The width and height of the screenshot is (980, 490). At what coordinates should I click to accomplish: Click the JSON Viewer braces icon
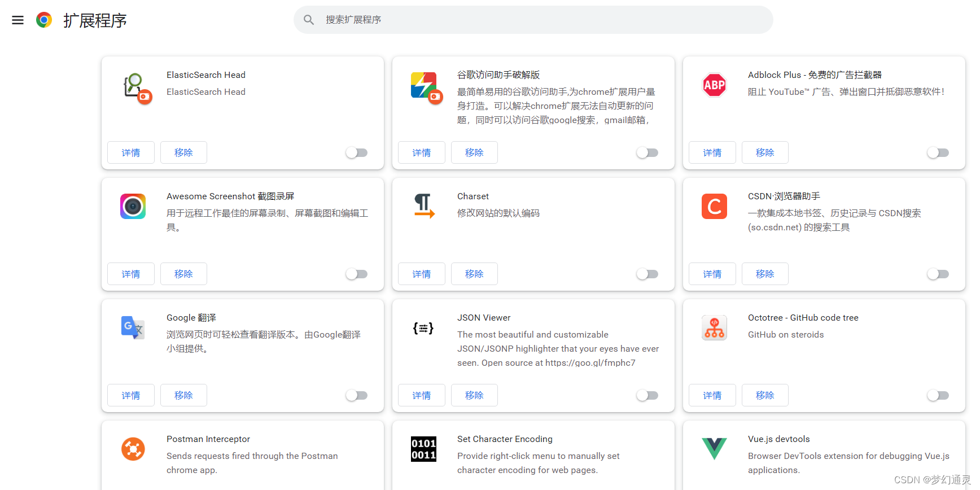pyautogui.click(x=423, y=328)
